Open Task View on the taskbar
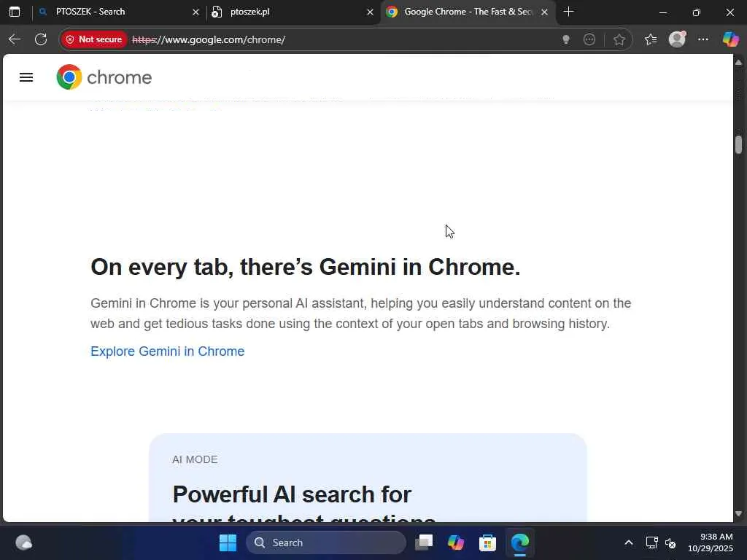This screenshot has width=747, height=560. 424,542
